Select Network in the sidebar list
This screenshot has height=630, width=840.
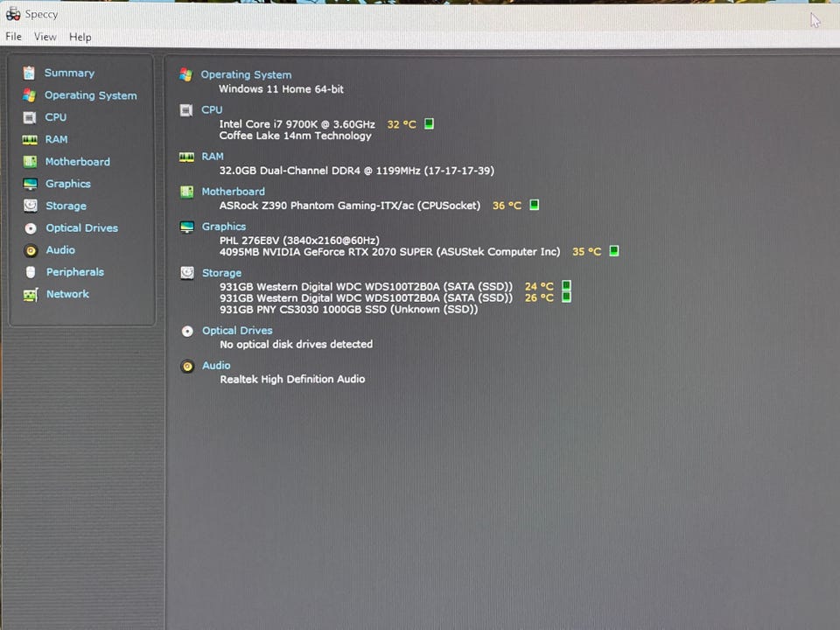[x=67, y=294]
